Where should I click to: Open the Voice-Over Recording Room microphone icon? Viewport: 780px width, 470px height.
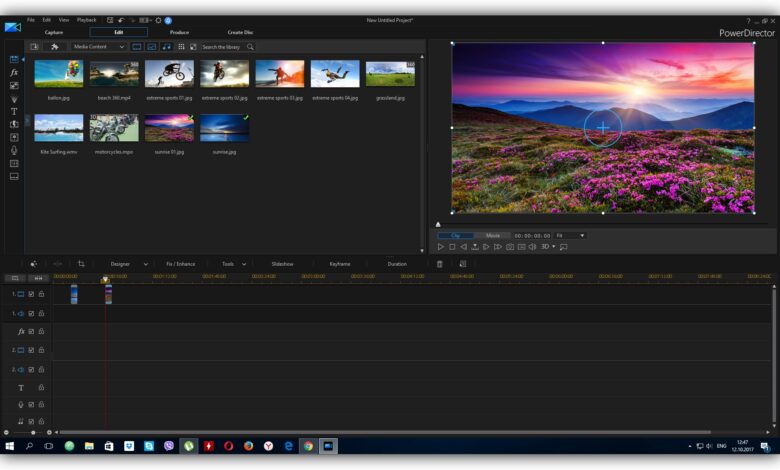click(14, 150)
